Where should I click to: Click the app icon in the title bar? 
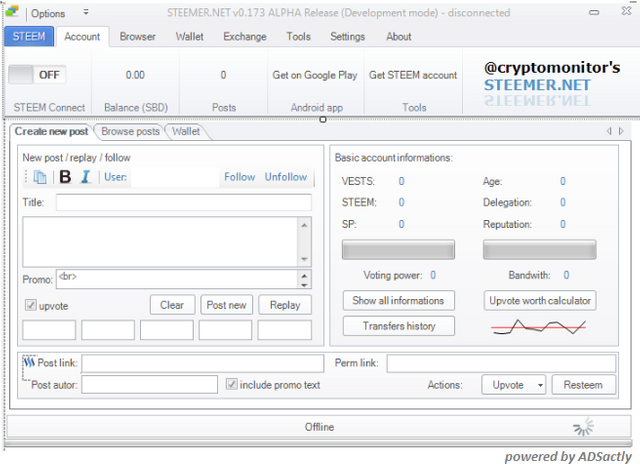pos(12,12)
